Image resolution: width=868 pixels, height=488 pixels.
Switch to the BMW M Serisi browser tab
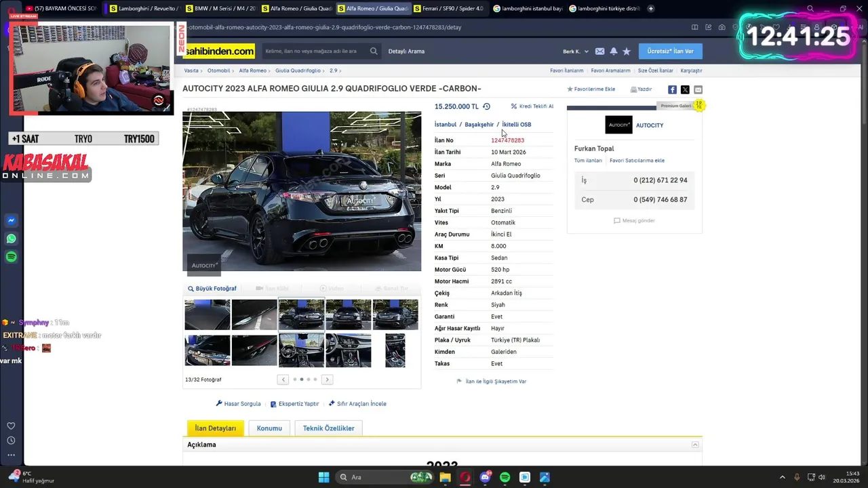[220, 8]
